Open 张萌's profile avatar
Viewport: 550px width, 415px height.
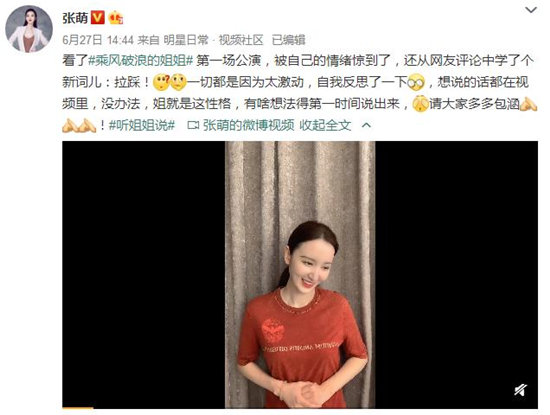(x=29, y=29)
